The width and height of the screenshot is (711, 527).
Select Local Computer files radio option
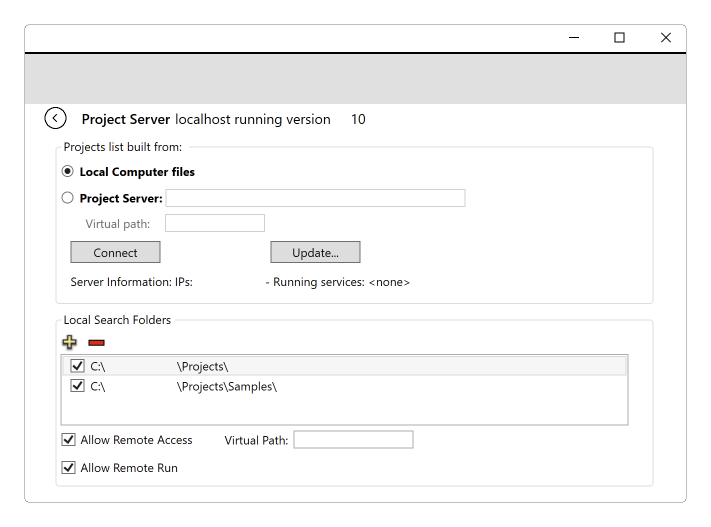(x=68, y=171)
